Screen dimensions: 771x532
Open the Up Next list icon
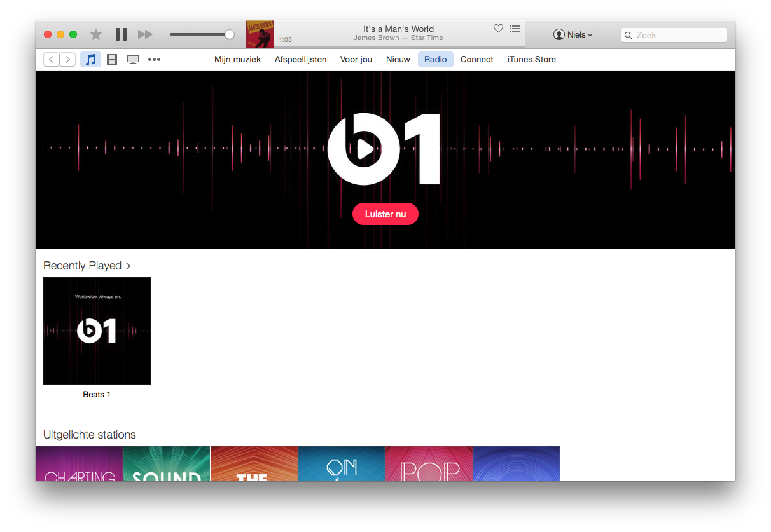point(515,29)
